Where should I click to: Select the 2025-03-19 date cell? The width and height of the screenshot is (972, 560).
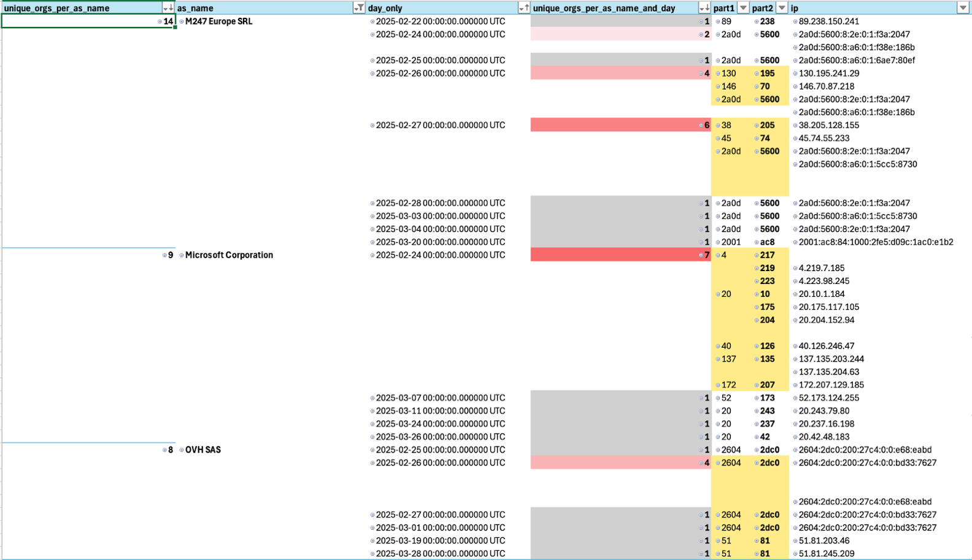pyautogui.click(x=449, y=541)
